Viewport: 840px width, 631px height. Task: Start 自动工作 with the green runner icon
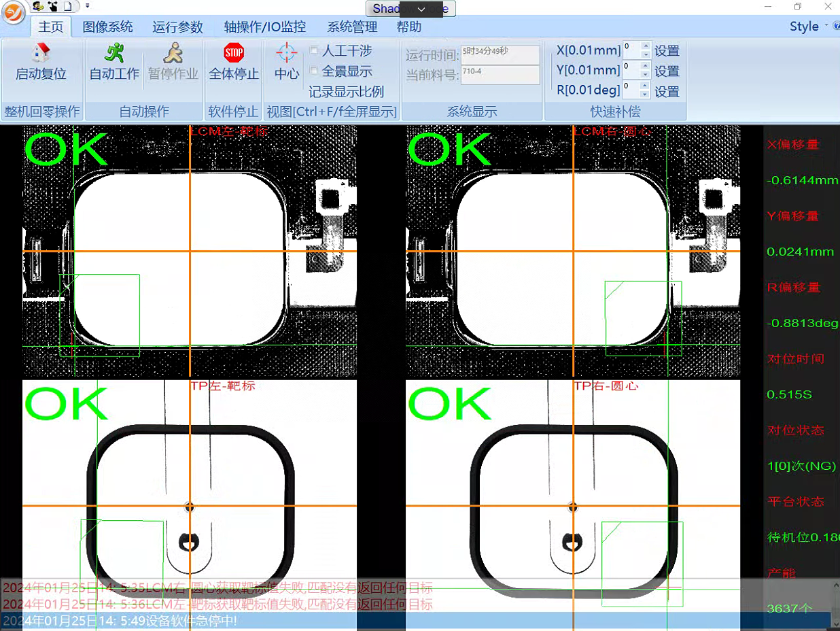pos(114,53)
